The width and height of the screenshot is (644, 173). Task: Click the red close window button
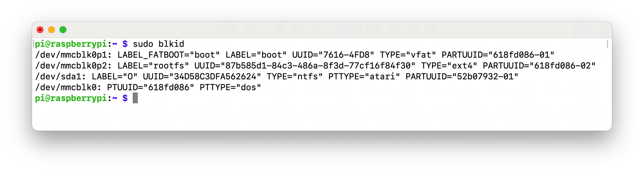point(40,30)
